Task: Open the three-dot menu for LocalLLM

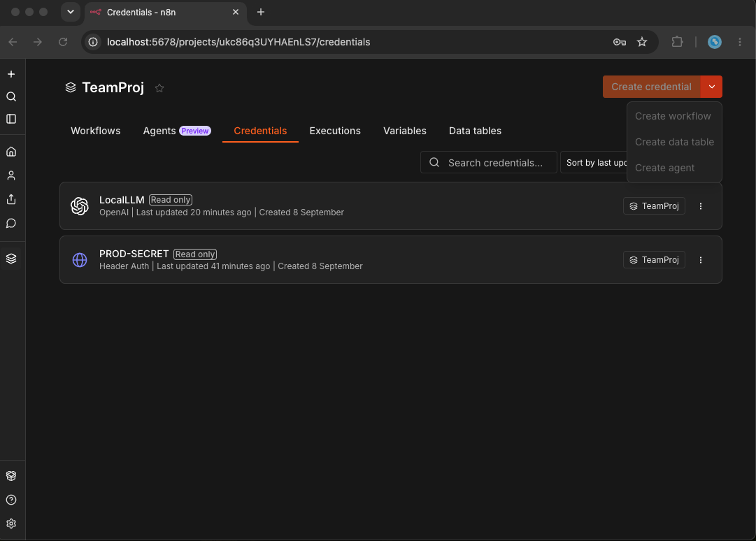Action: pyautogui.click(x=701, y=206)
